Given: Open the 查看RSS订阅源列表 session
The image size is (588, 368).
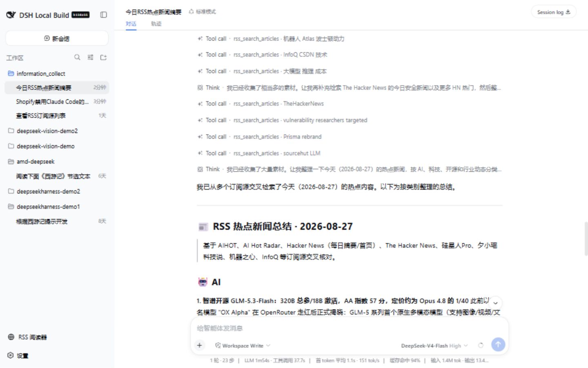Looking at the screenshot, I should (x=57, y=116).
